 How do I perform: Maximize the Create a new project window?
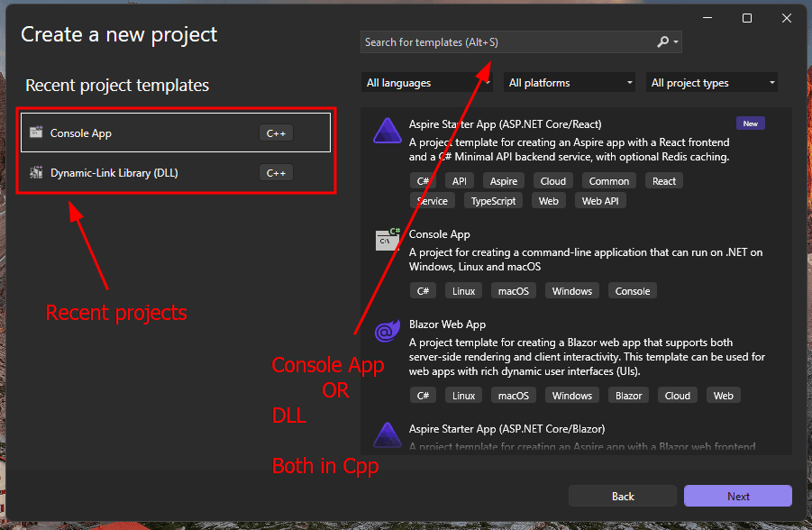(747, 18)
